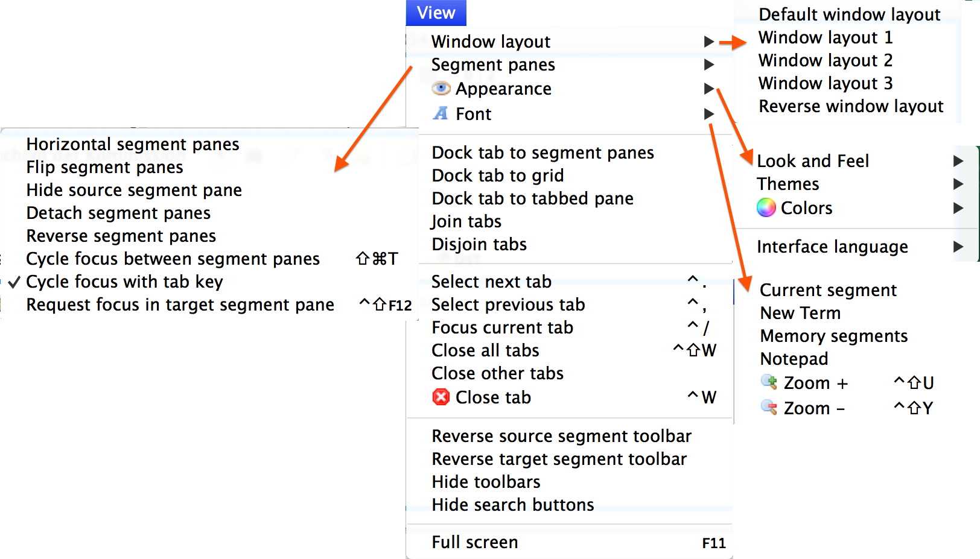Enable Hide search buttons
Screen dimensions: 980x559
tap(512, 505)
